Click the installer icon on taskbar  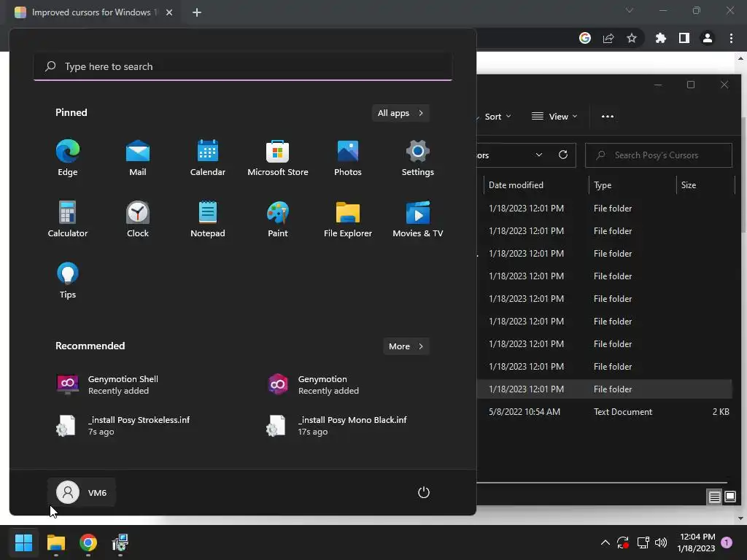[120, 542]
